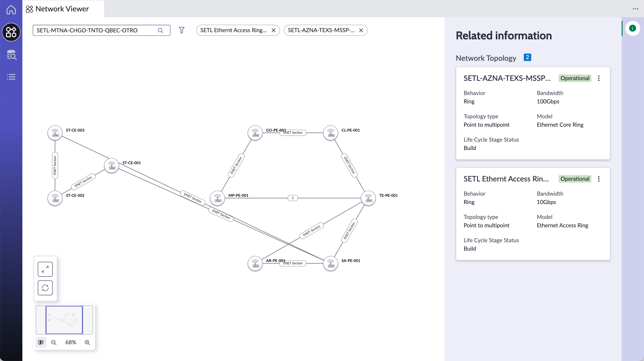Open the filter funnel icon

tap(182, 30)
